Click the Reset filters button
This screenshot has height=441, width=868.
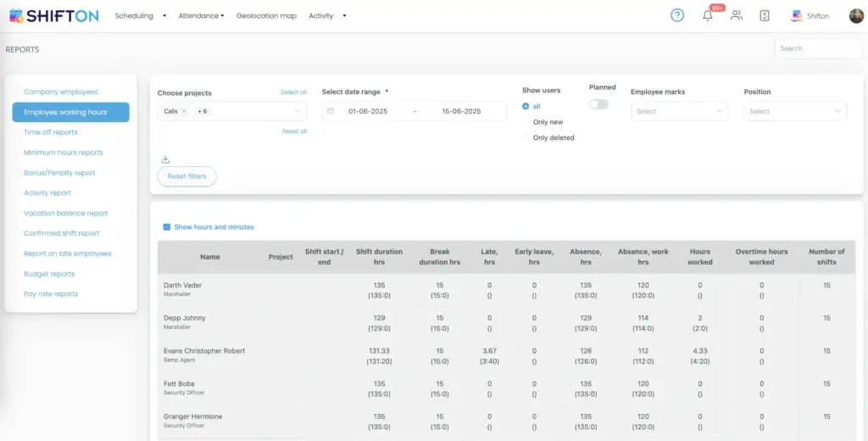tap(186, 176)
